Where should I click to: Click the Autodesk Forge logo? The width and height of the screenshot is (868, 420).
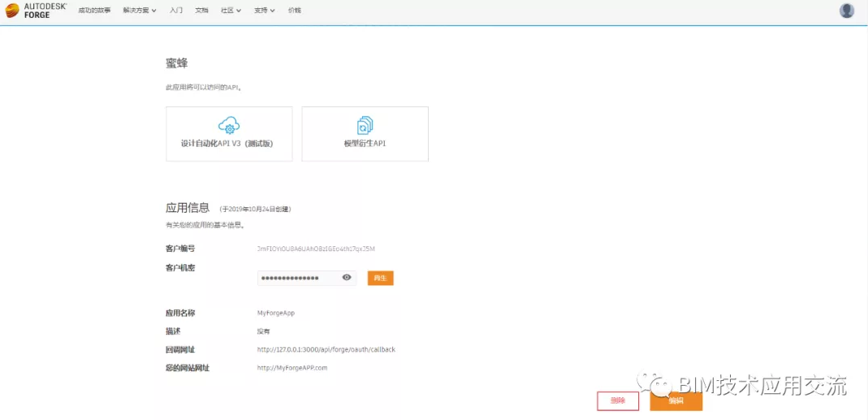pos(36,11)
